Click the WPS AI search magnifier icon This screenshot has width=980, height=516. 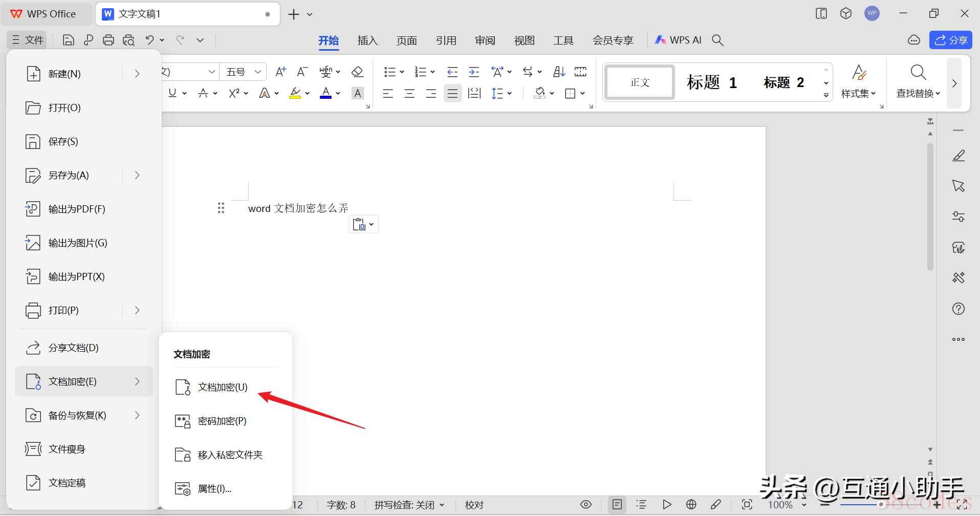pos(717,40)
